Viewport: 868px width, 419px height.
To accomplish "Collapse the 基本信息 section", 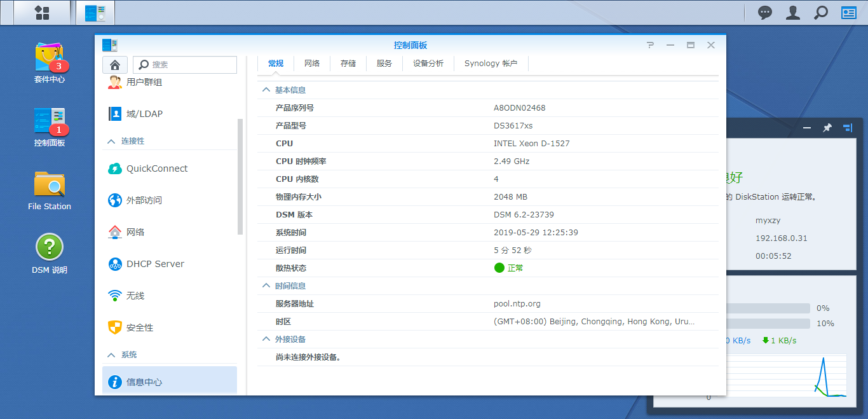I will click(266, 90).
